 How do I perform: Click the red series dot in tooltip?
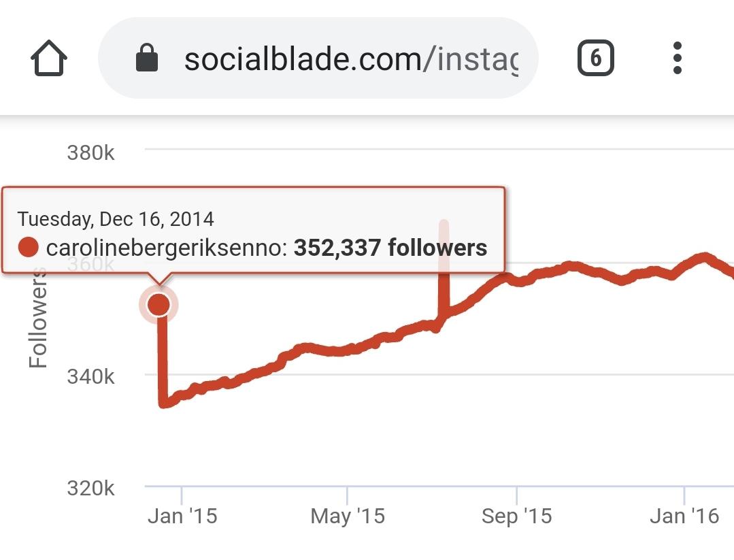click(28, 247)
